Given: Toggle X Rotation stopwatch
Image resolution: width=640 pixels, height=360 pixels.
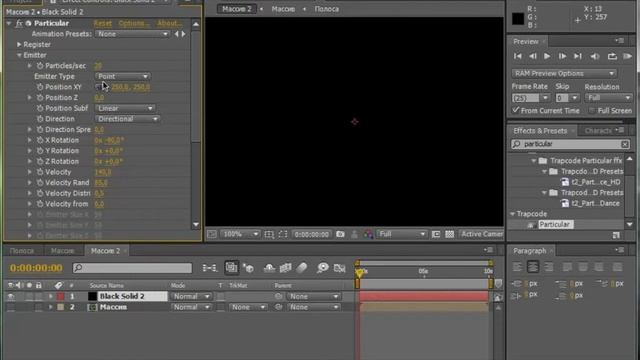Looking at the screenshot, I should click(40, 140).
